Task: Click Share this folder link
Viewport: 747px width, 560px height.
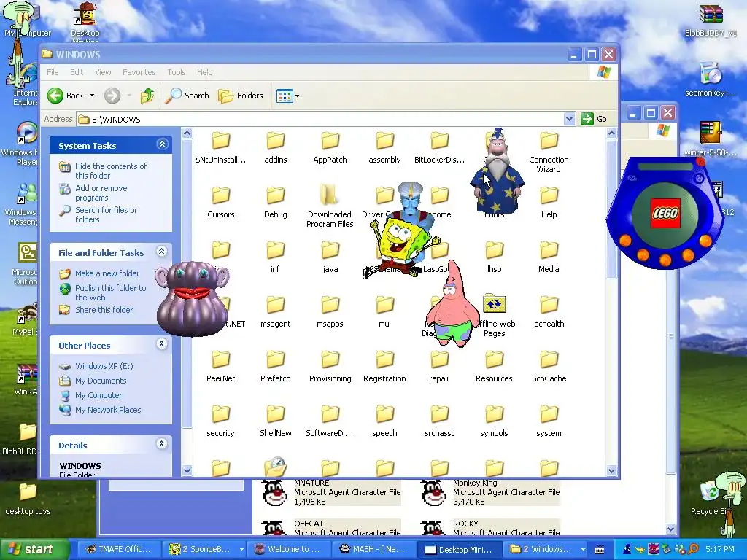Action: pyautogui.click(x=104, y=310)
